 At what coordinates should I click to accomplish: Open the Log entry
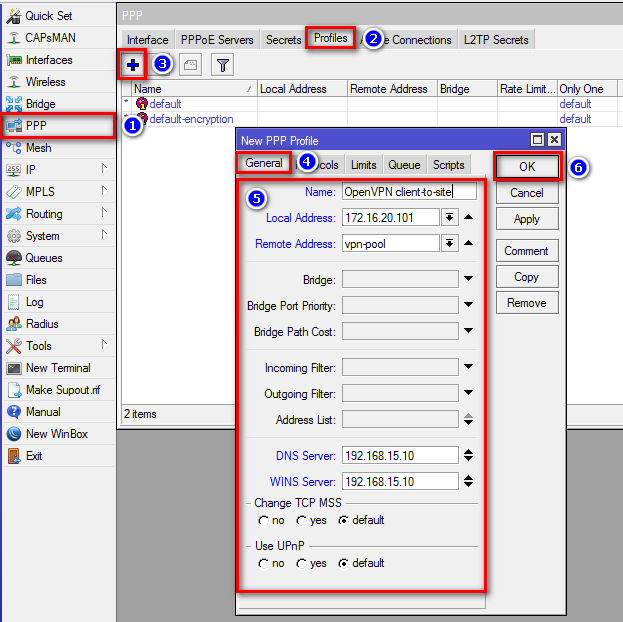[59, 302]
